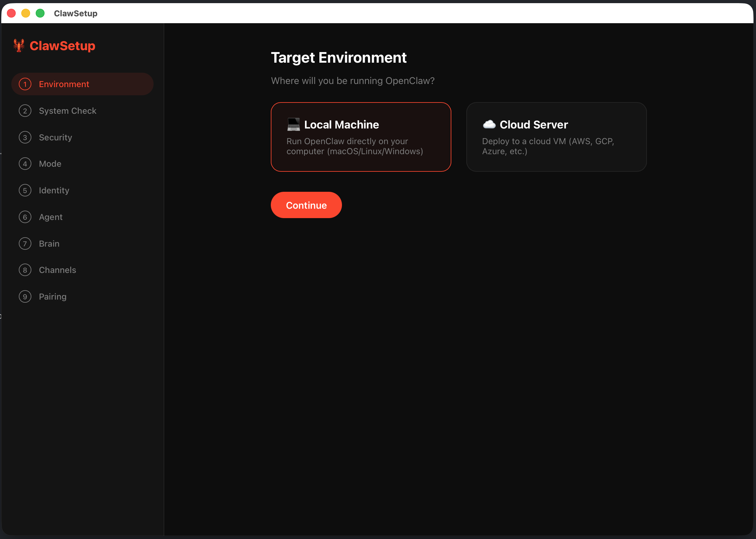Click the circled number 3 next to Security
Viewport: 756px width, 539px height.
click(25, 137)
